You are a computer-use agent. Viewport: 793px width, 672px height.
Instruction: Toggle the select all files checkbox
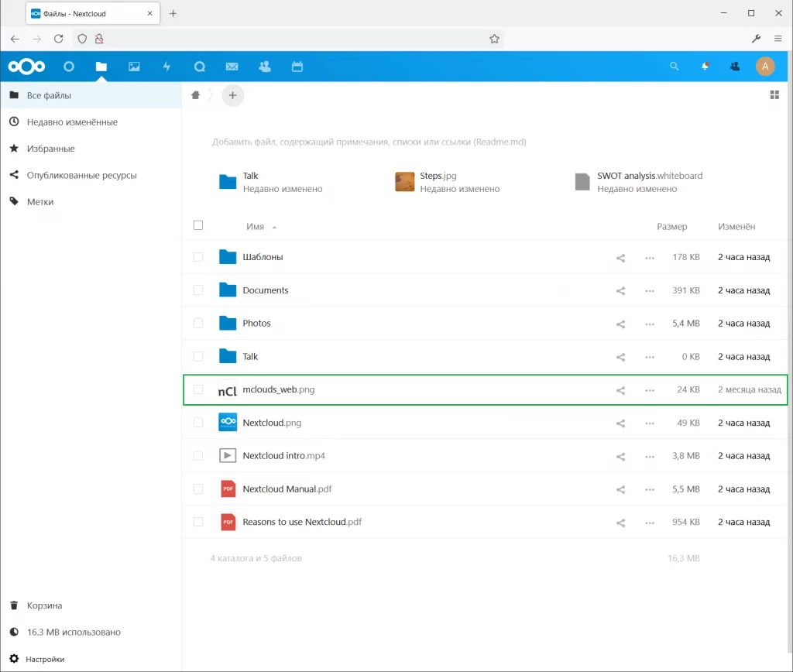point(198,225)
